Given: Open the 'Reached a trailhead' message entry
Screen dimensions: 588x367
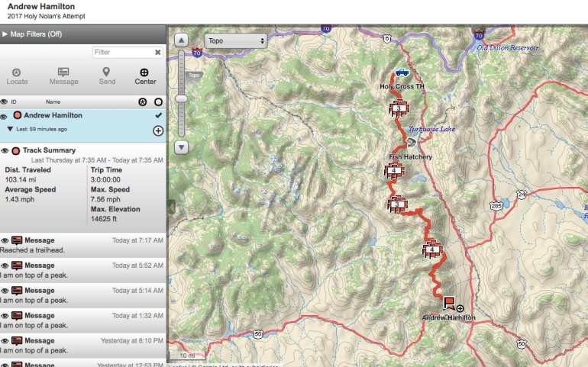Looking at the screenshot, I should 83,245.
